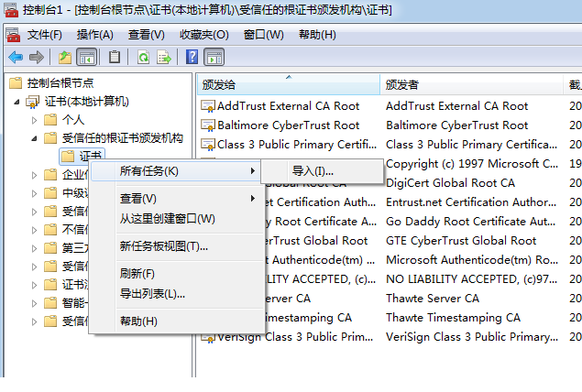
Task: Sort by the 颁发给 column header
Action: (289, 84)
